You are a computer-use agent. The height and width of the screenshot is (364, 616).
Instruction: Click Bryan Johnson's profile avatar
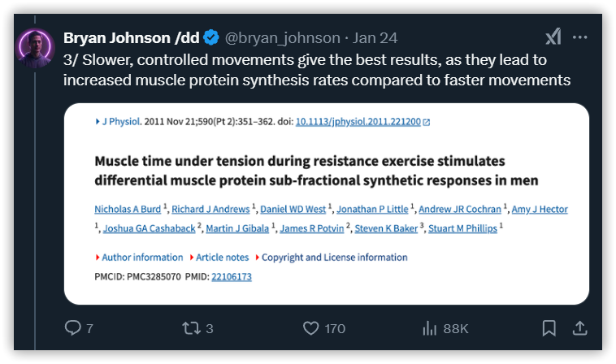(x=35, y=47)
